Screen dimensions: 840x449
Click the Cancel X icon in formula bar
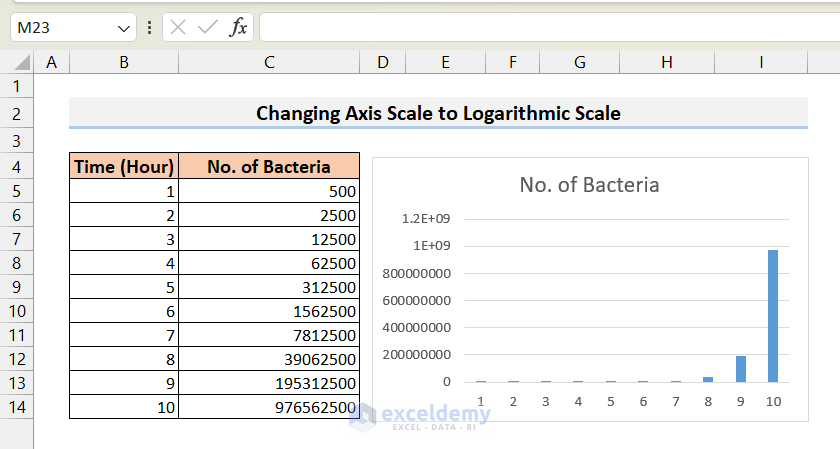click(179, 27)
